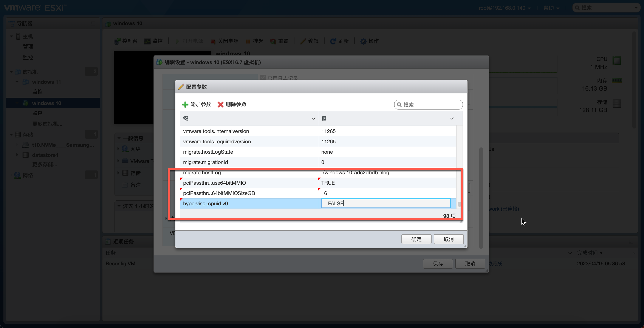
Task: Click the TRUE value cell
Action: 387,183
